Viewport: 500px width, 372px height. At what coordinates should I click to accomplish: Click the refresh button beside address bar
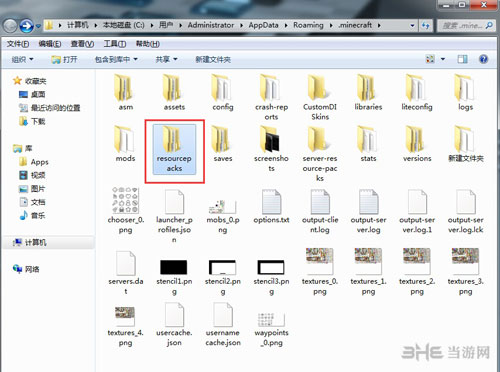(x=426, y=25)
